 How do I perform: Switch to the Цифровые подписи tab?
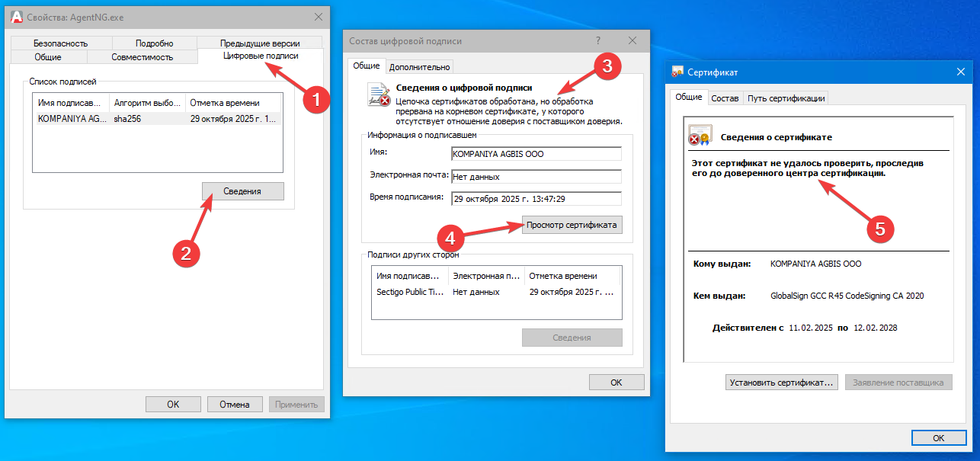point(261,56)
